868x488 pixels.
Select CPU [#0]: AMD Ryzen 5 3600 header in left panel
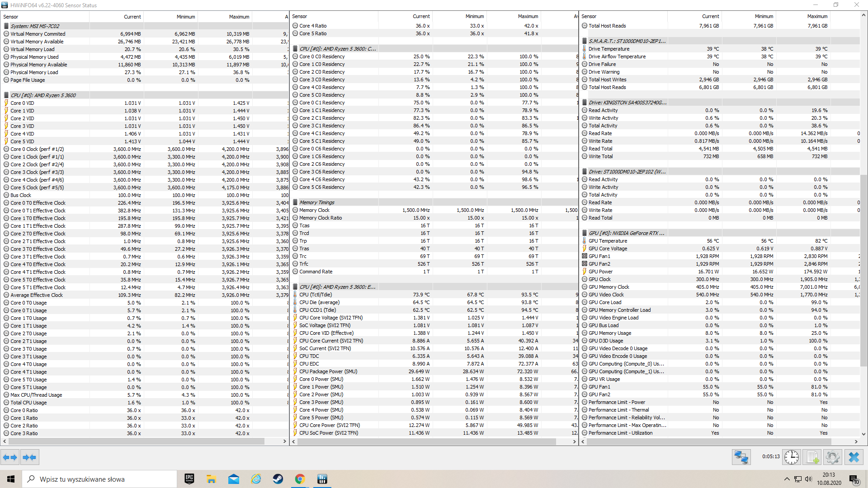[145, 95]
